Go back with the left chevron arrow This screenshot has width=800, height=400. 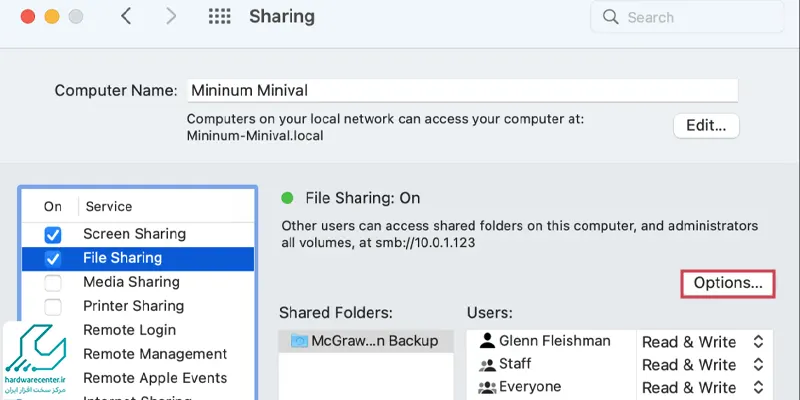click(x=126, y=16)
